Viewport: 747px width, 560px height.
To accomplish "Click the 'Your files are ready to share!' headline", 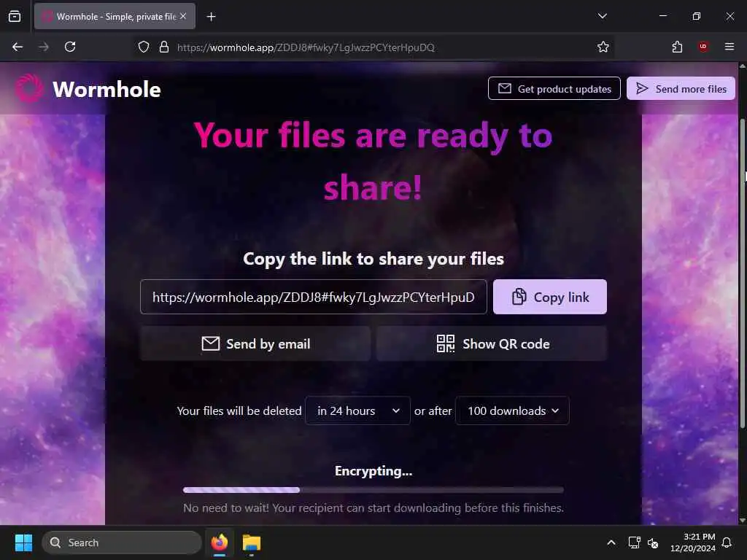I will 373,161.
